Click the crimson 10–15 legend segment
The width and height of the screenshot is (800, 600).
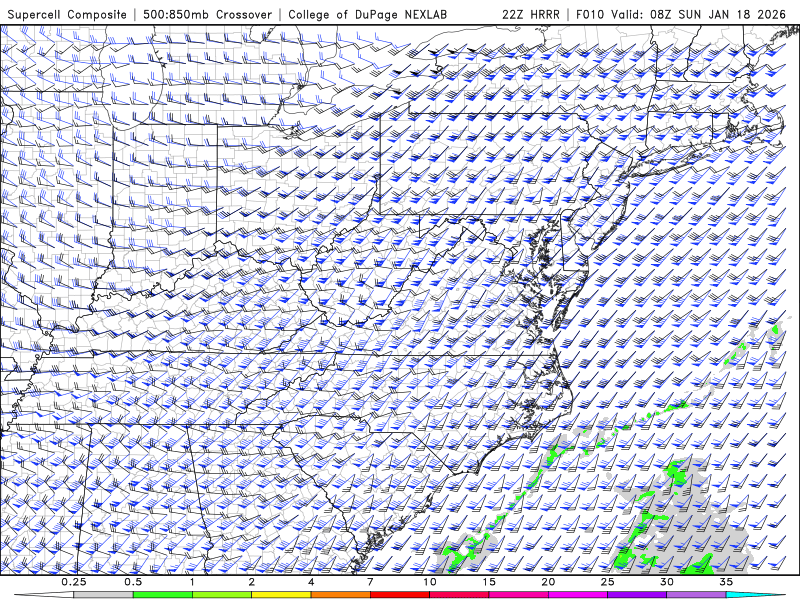(459, 595)
